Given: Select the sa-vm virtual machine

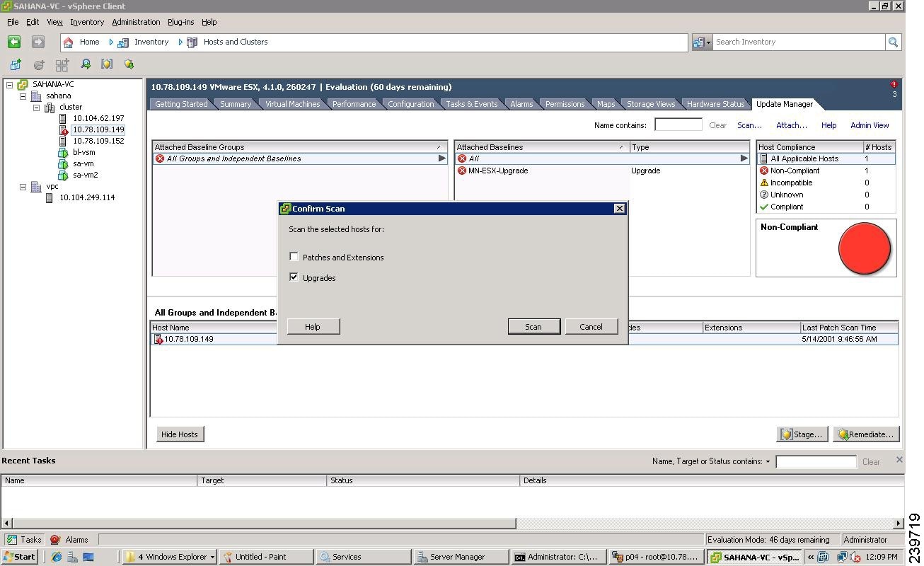Looking at the screenshot, I should click(83, 163).
